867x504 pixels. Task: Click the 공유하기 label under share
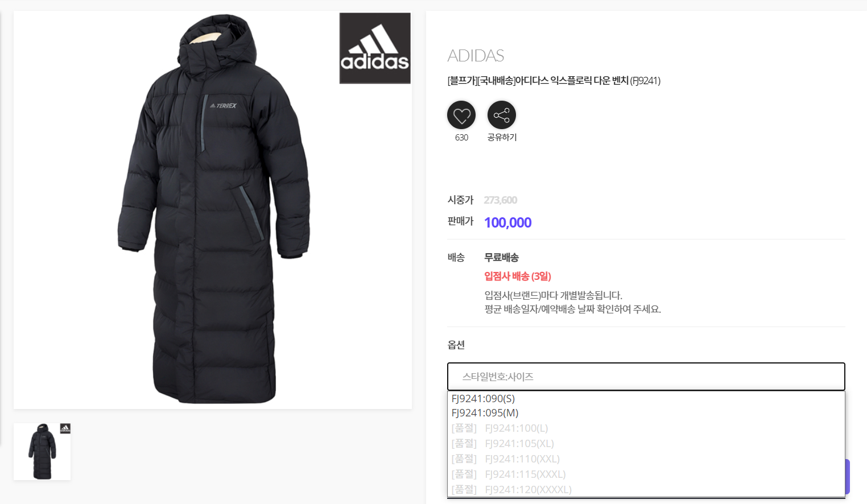point(502,137)
